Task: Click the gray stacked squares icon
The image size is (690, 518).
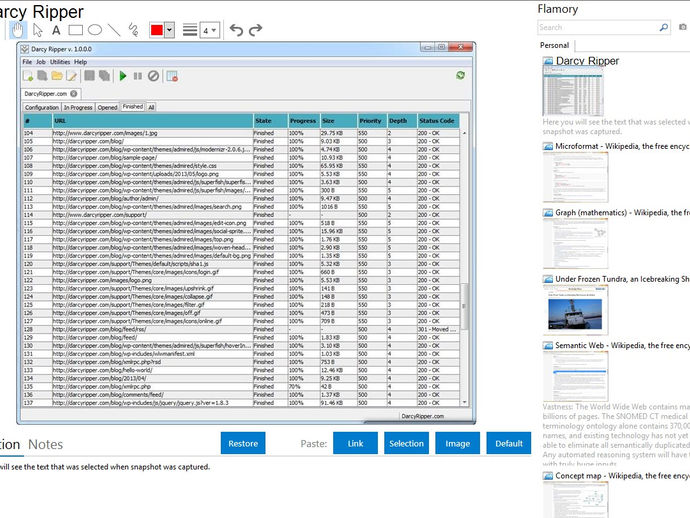Action: coord(104,76)
